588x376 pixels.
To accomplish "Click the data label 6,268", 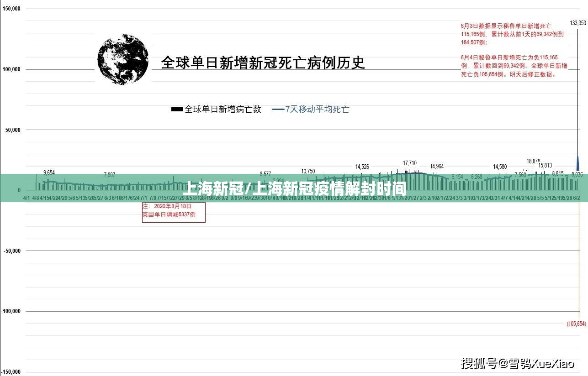I will click(x=477, y=177).
